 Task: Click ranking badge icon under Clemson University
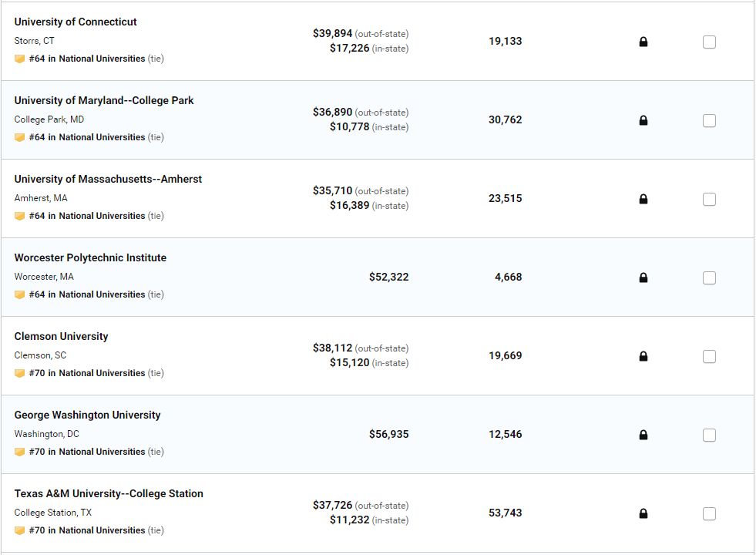click(20, 373)
